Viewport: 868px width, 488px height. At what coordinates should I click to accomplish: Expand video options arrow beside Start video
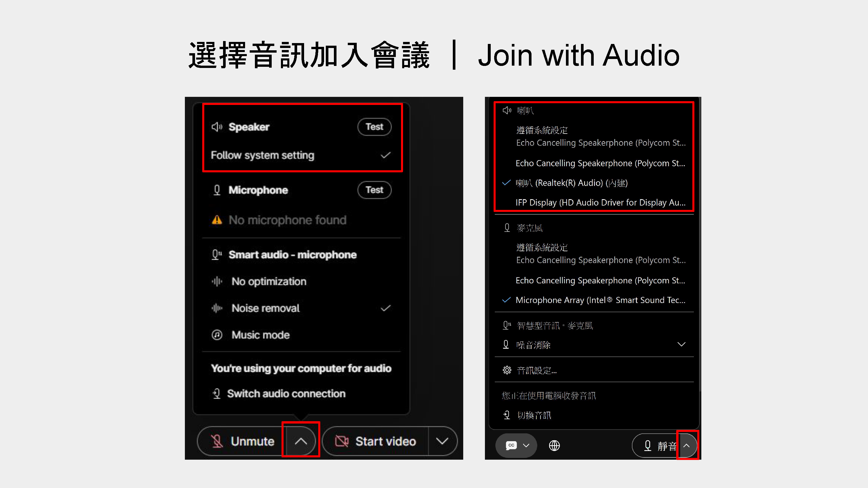[442, 441]
